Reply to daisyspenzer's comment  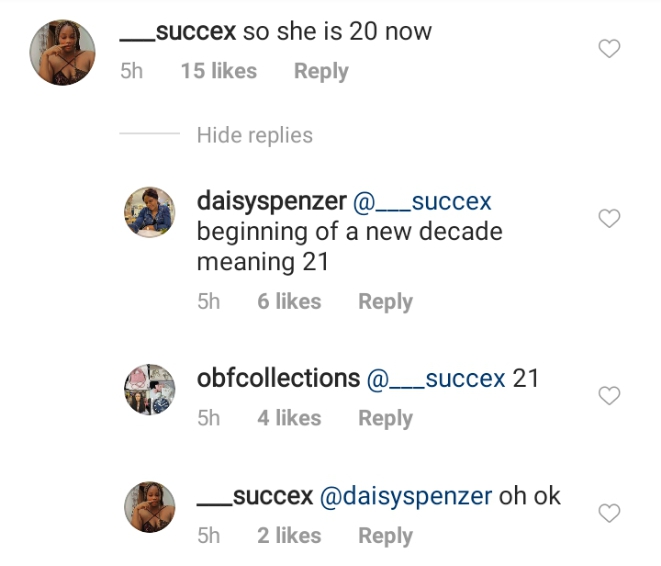(385, 301)
